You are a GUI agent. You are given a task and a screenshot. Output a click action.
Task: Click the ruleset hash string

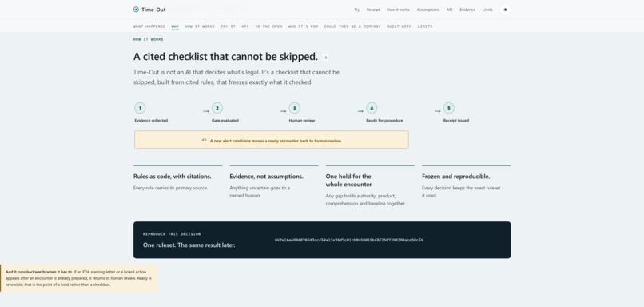349,240
